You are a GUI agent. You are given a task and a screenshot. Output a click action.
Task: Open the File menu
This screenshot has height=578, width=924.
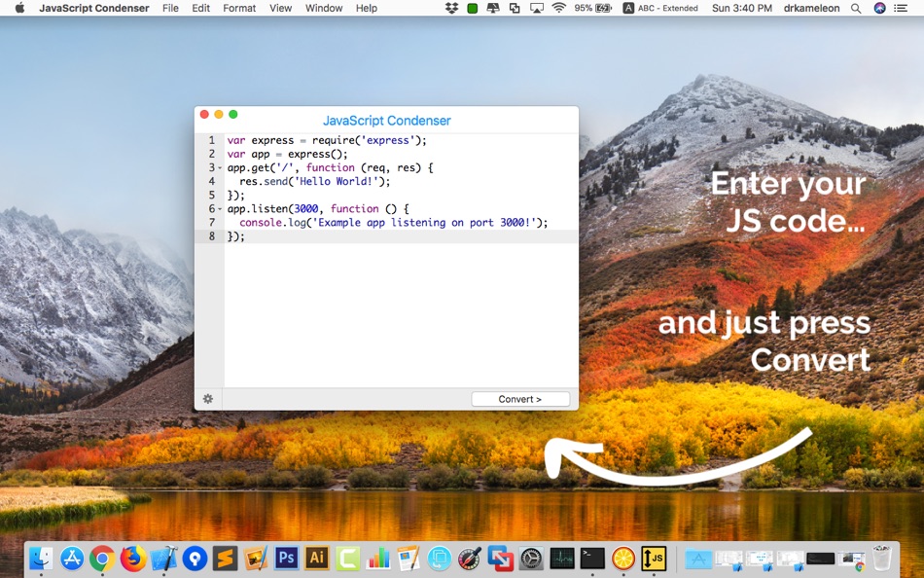170,8
